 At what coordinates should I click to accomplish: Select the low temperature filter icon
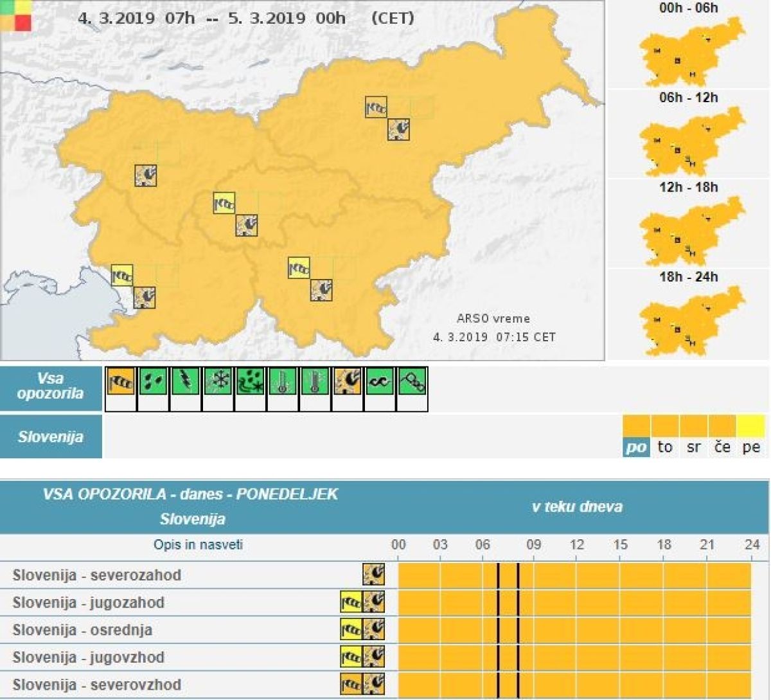point(282,381)
